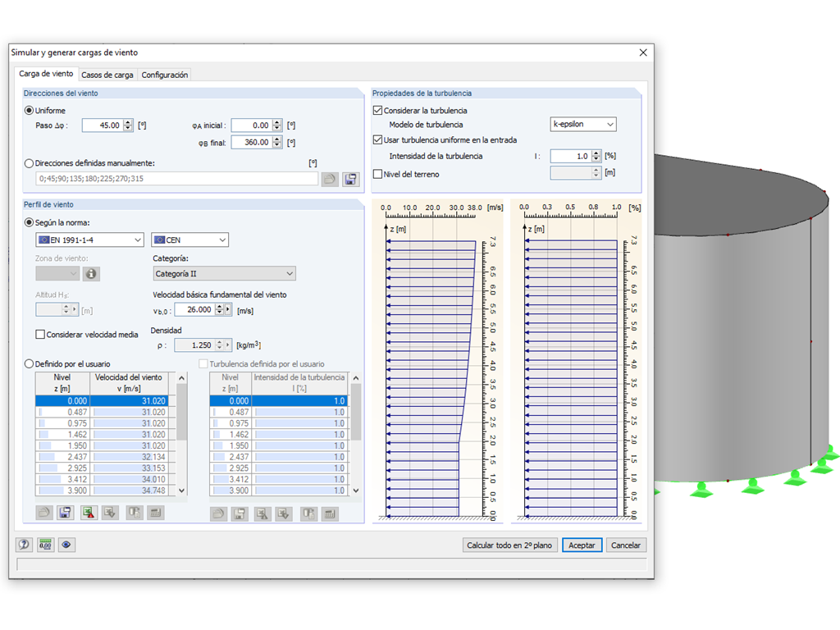
Task: Click the eye display settings icon
Action: 66,545
